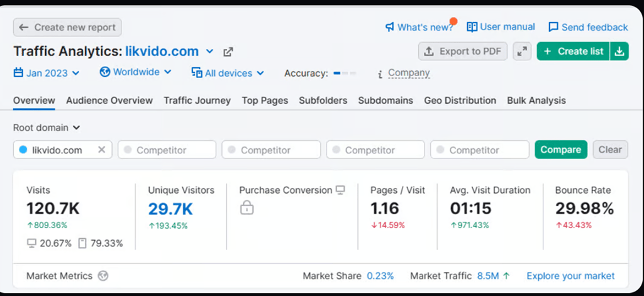Switch to the Overview tab
The image size is (644, 296).
(34, 101)
